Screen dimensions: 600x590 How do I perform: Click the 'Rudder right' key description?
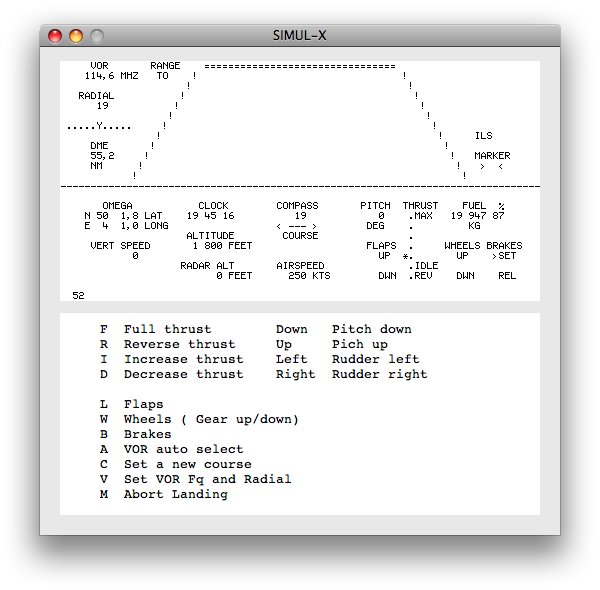point(379,374)
